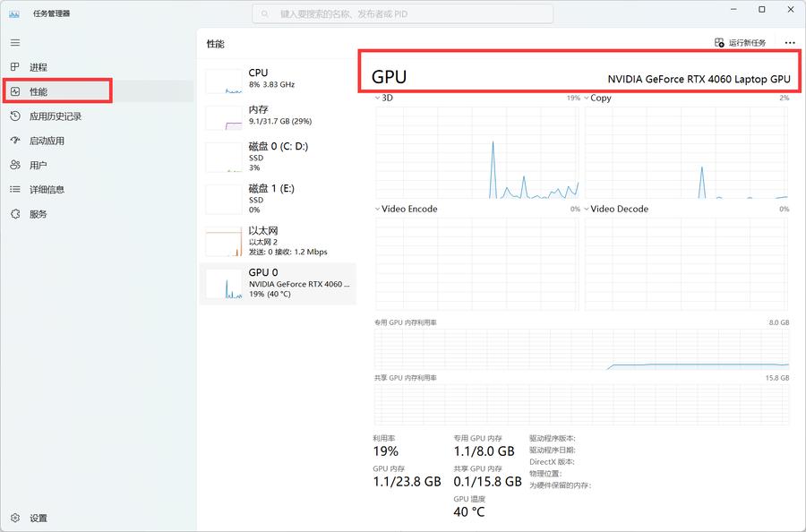The image size is (806, 532).
Task: Open the Video Encode engine dropdown
Action: click(x=377, y=209)
